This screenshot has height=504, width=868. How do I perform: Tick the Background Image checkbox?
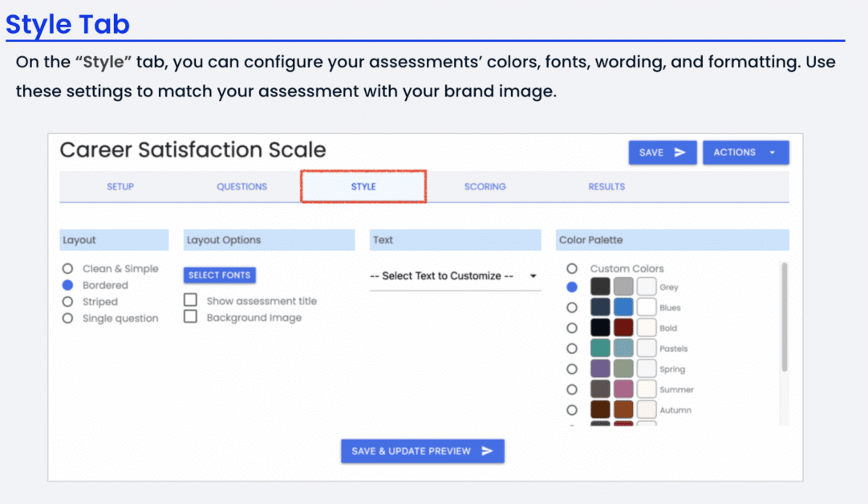(191, 317)
